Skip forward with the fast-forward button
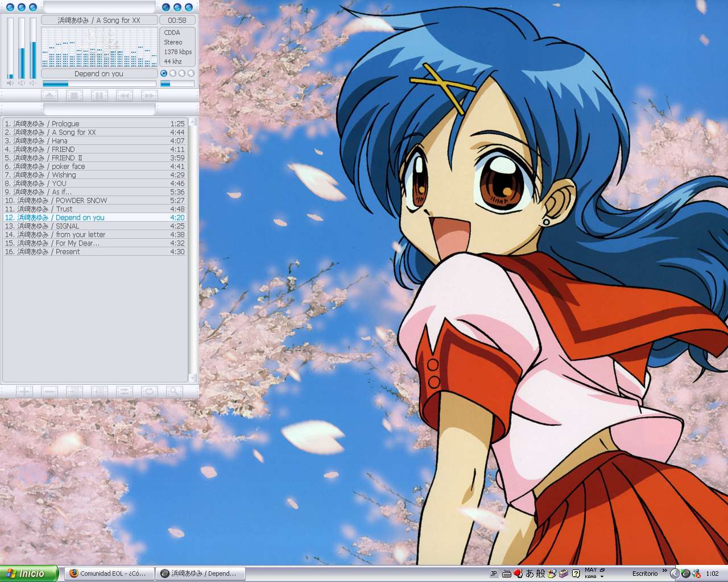The height and width of the screenshot is (582, 728). [150, 95]
